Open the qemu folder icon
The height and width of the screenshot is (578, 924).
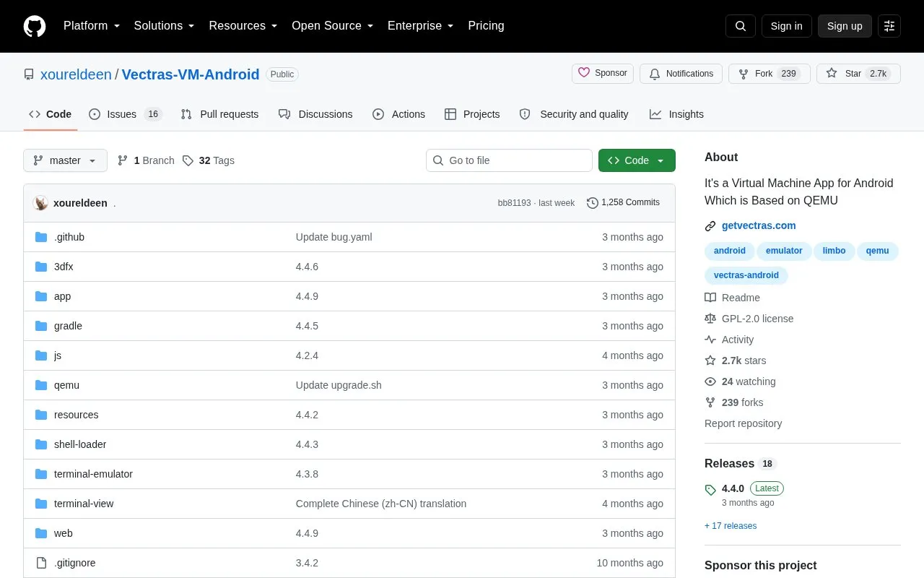[x=41, y=385]
